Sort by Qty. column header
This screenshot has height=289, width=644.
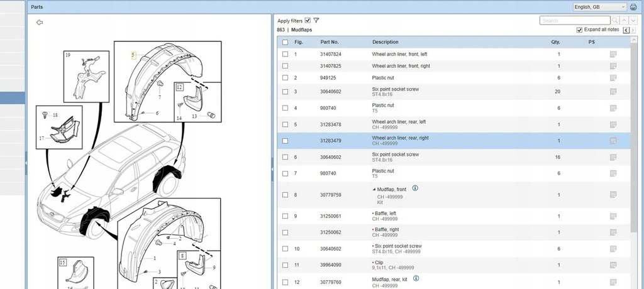555,42
